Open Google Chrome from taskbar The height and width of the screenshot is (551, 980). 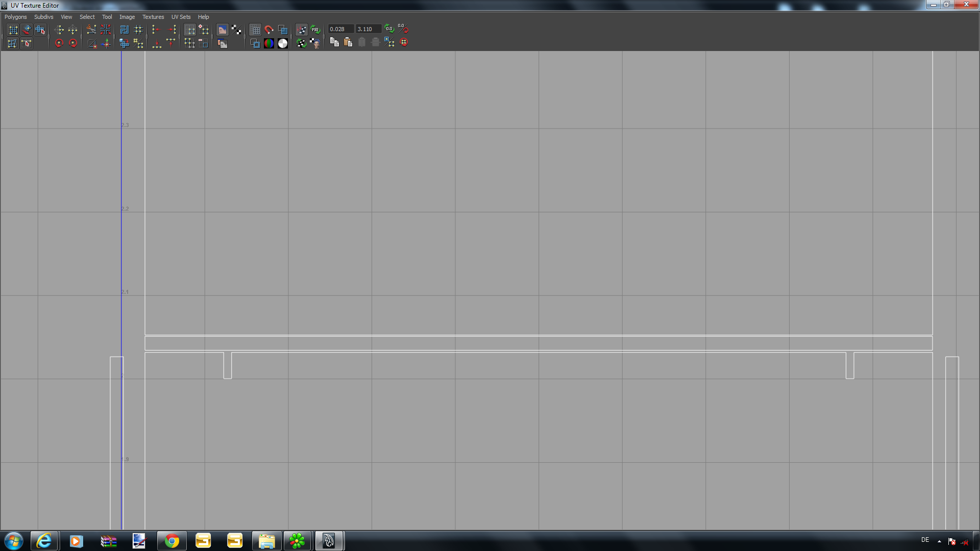[172, 541]
